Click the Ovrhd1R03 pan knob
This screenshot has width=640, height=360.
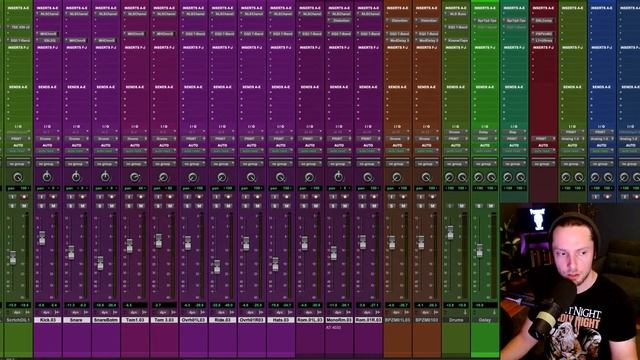[251, 177]
